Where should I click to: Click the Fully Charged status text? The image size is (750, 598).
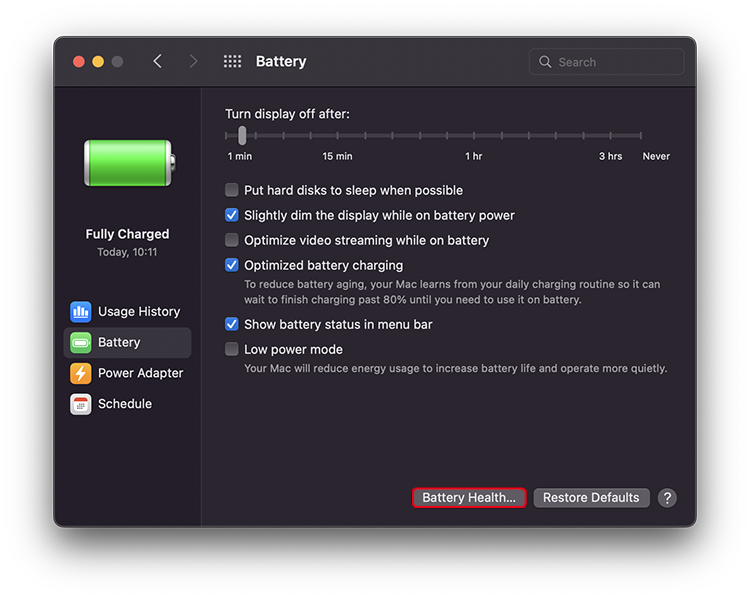(x=127, y=234)
